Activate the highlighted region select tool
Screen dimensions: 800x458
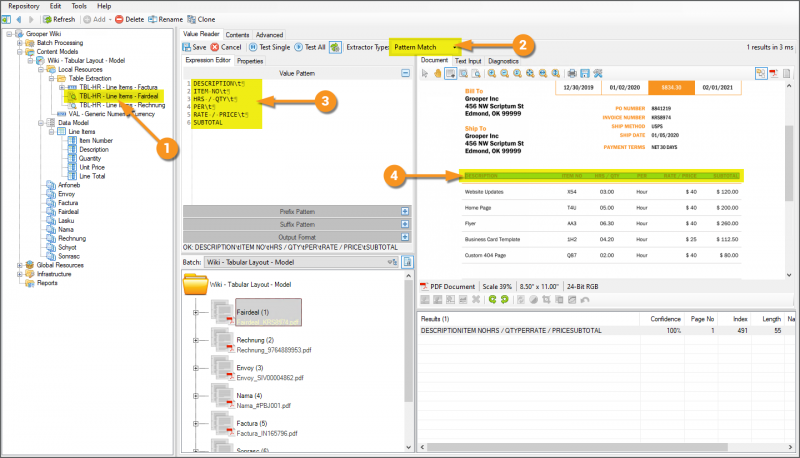pyautogui.click(x=451, y=73)
